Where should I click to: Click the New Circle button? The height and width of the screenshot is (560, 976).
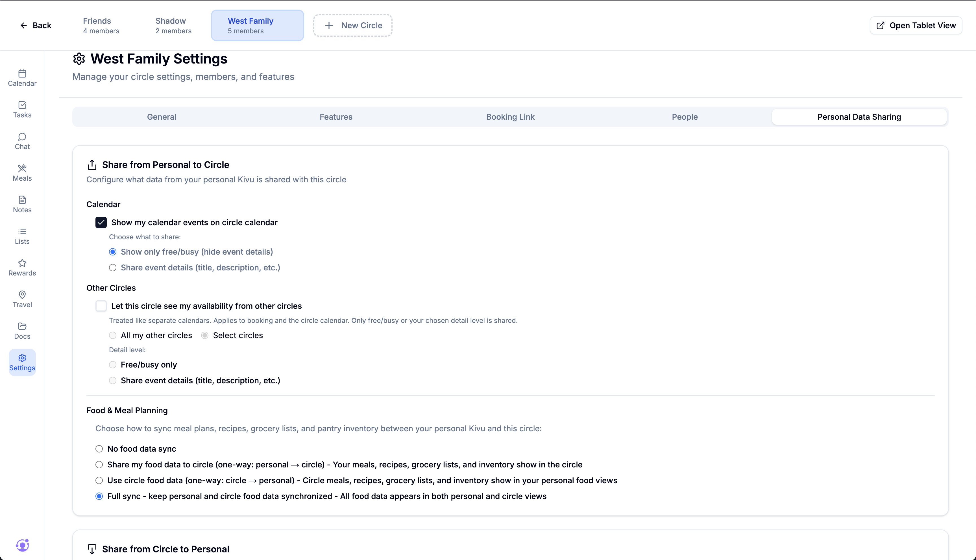pos(352,25)
